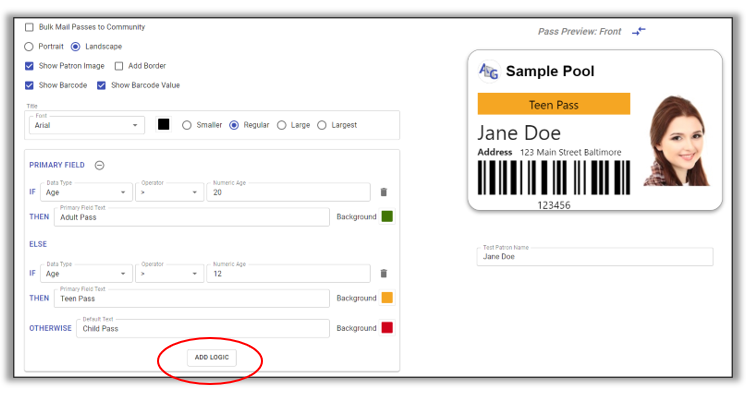Select Portrait orientation
The height and width of the screenshot is (395, 746).
pos(29,47)
